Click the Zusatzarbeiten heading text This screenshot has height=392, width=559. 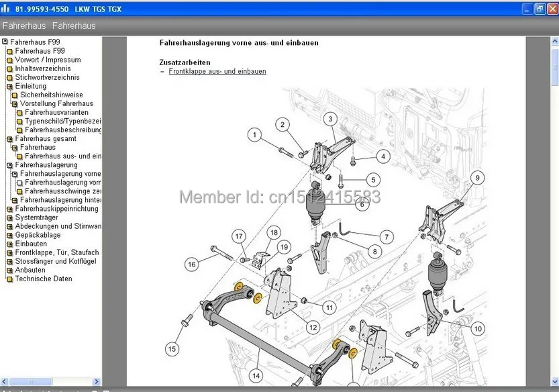185,62
